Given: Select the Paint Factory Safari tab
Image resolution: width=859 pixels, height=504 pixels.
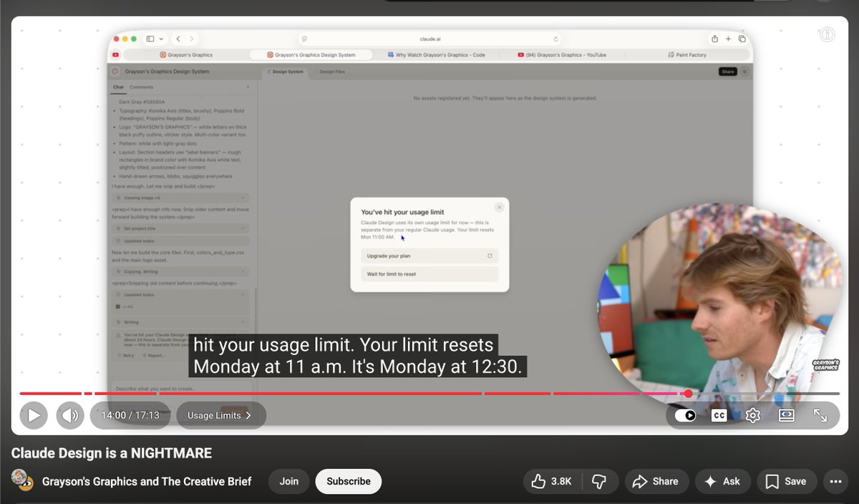Looking at the screenshot, I should point(686,55).
